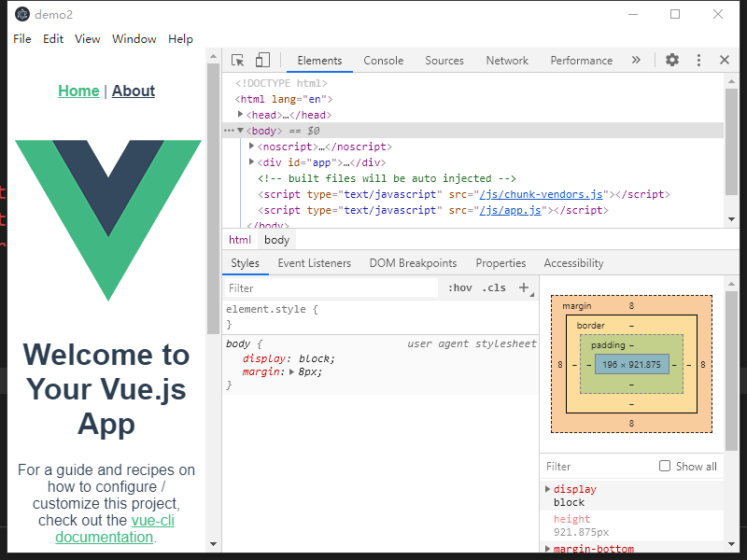Expand the computed margin-bottom property
Image resolution: width=747 pixels, height=560 pixels.
pyautogui.click(x=548, y=549)
